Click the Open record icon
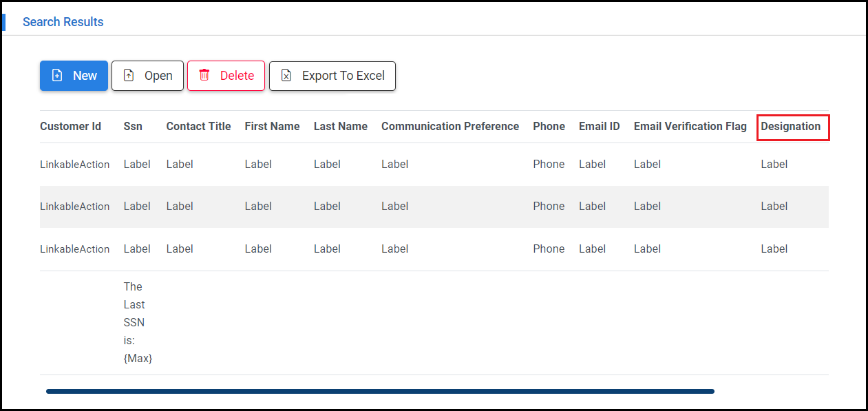Image resolution: width=868 pixels, height=411 pixels. (129, 76)
